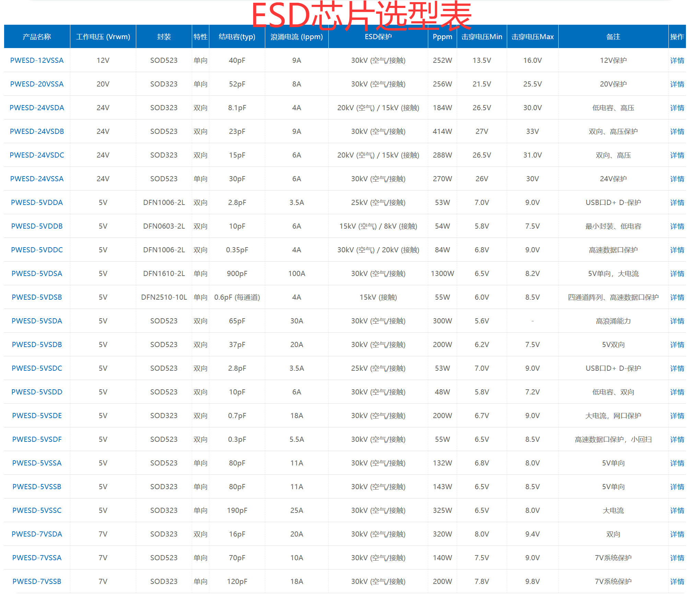Select the 0.6pF (每通道) capacitance cell
The image size is (700, 598).
pyautogui.click(x=237, y=297)
